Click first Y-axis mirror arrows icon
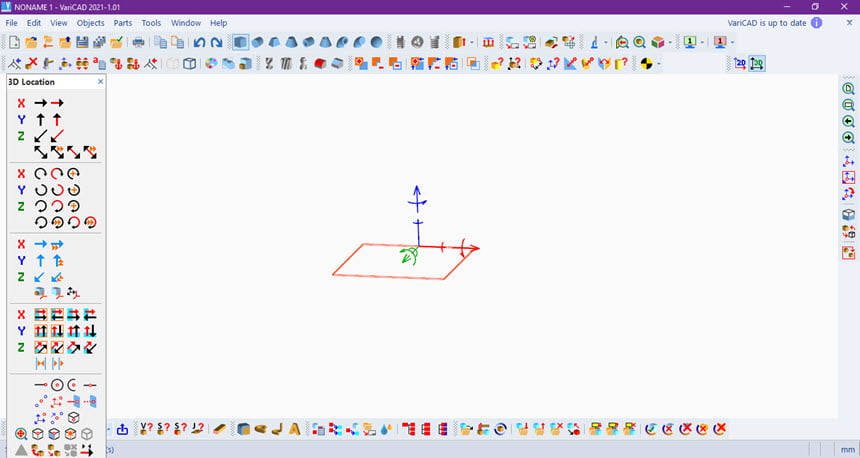Viewport: 860px width, 458px height. 41,331
